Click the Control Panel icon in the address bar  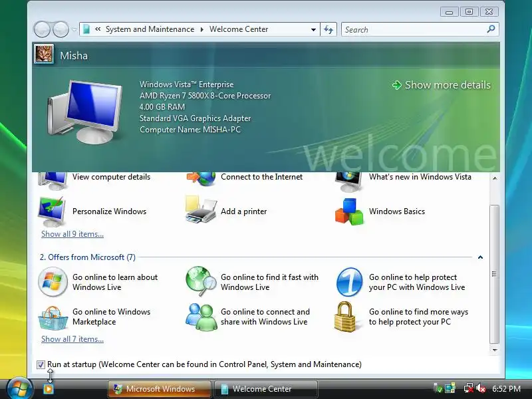[x=86, y=29]
